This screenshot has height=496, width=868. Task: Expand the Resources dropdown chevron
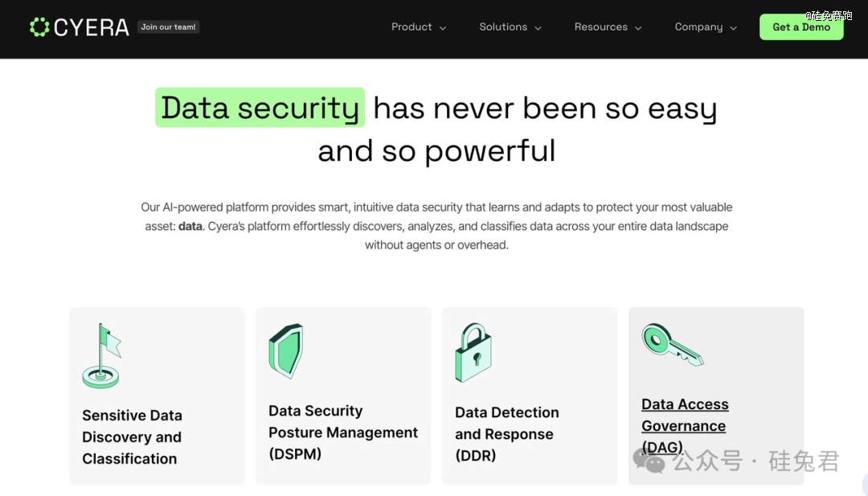(638, 28)
